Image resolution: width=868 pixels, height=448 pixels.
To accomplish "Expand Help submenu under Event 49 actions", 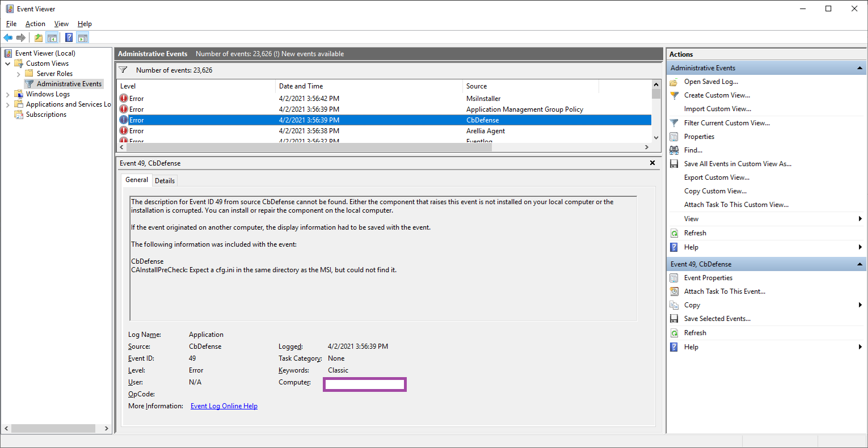I will pyautogui.click(x=860, y=347).
